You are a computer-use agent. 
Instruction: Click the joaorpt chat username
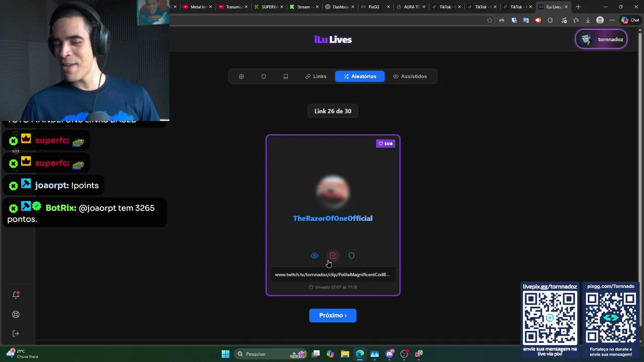coord(51,186)
